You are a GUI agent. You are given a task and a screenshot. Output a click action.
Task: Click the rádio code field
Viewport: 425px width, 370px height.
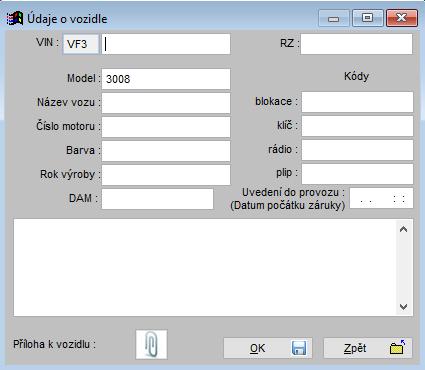pyautogui.click(x=357, y=150)
